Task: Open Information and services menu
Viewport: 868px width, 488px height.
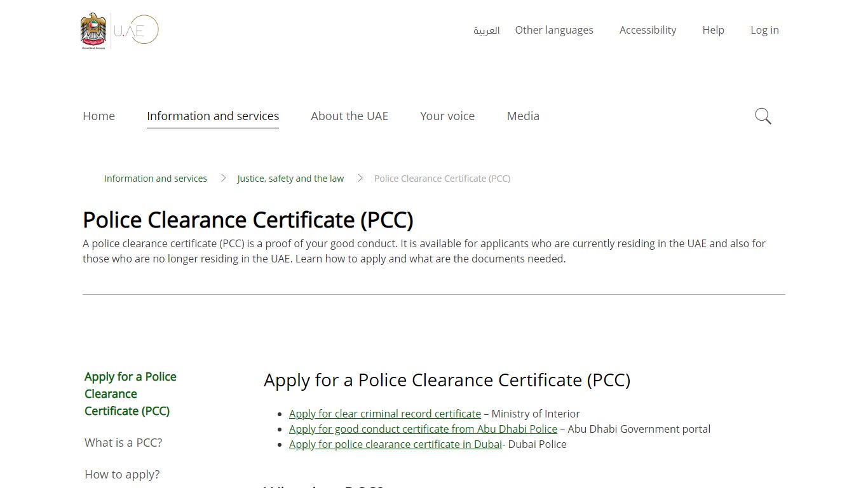Action: coord(213,116)
